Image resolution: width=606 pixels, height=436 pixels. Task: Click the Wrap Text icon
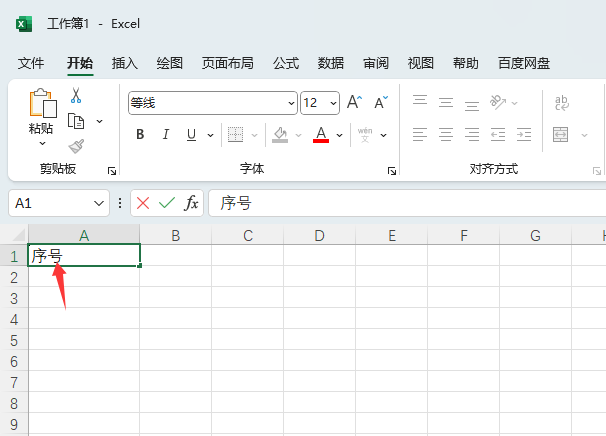pyautogui.click(x=562, y=103)
